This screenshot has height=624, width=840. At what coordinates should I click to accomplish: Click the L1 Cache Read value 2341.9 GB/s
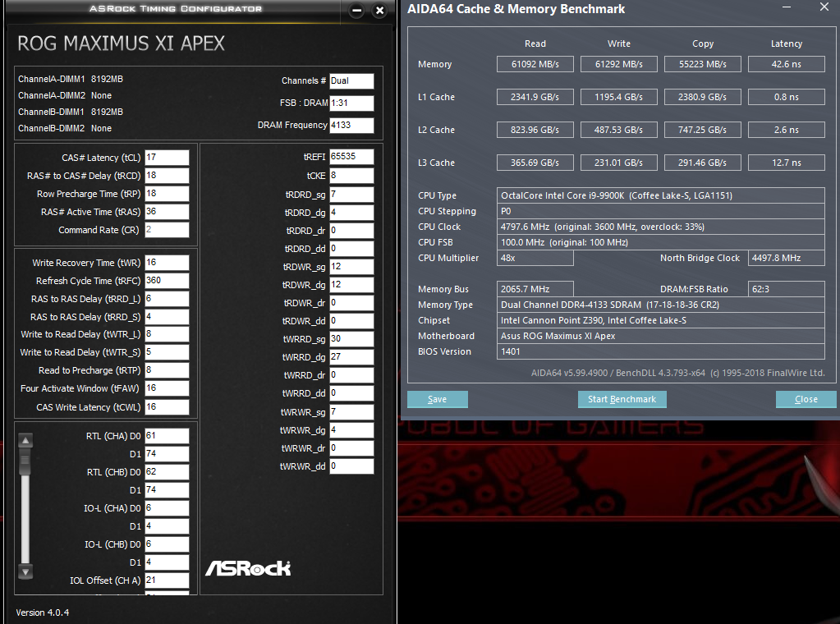coord(535,97)
